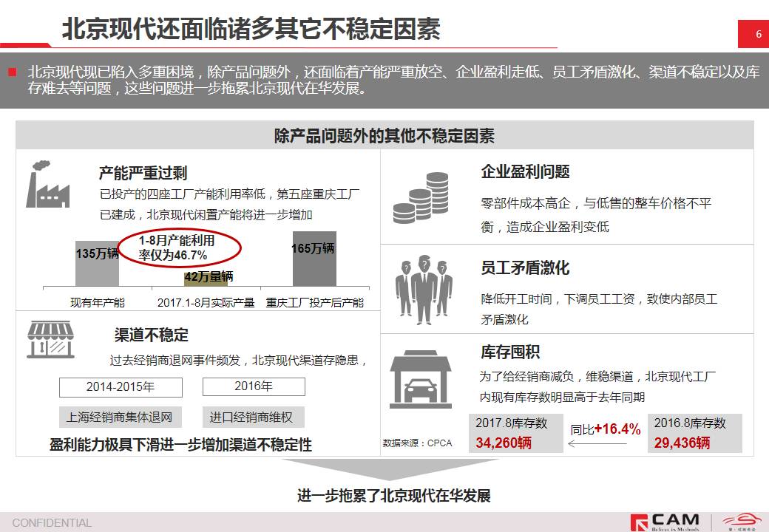This screenshot has height=532, width=769.
Task: Click the car garage icon
Action: point(421,379)
